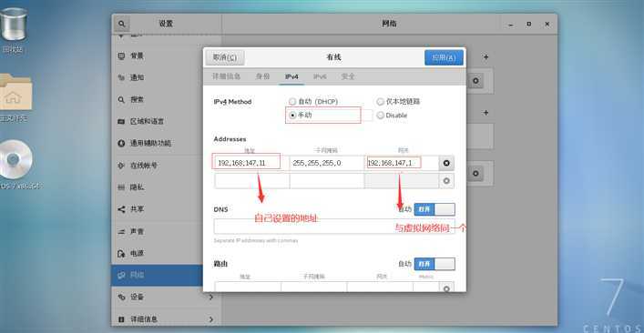This screenshot has width=644, height=333.
Task: Expand the 设备 (Devices) chevron
Action: [211, 297]
